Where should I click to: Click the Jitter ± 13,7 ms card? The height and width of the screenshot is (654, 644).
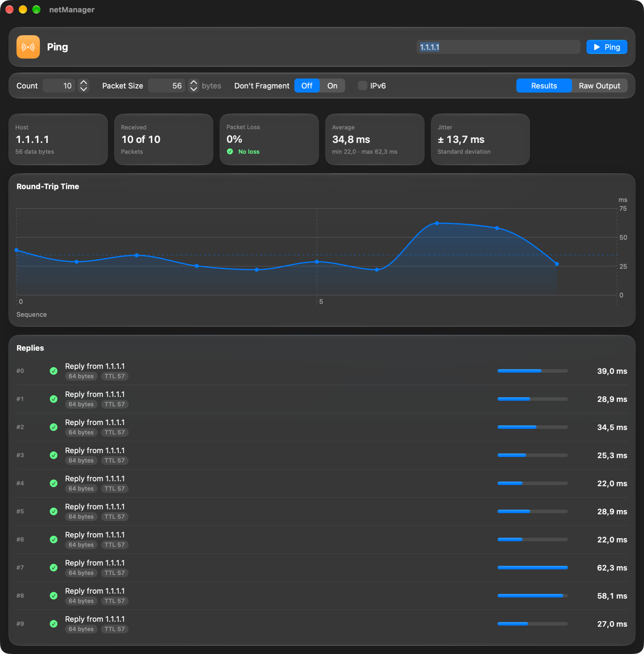(480, 140)
